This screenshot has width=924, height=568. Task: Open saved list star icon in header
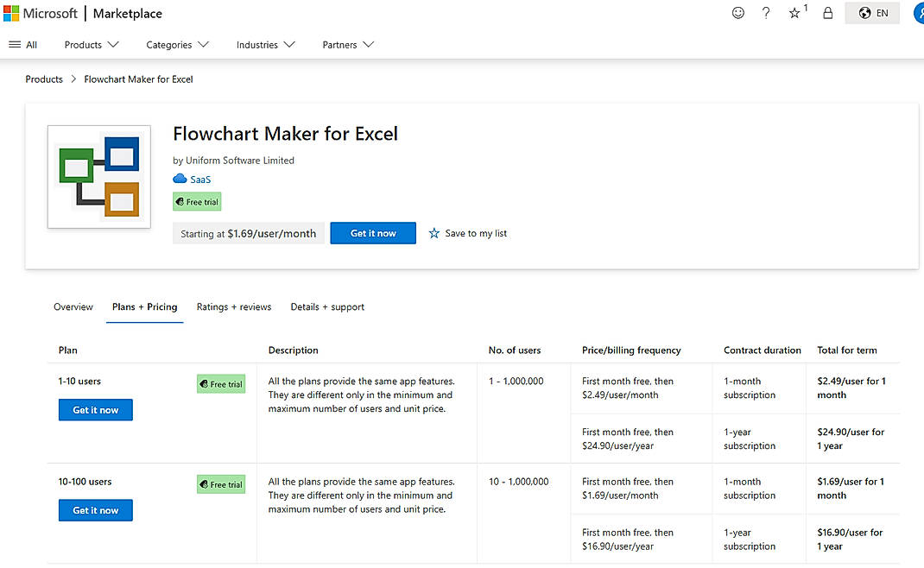point(794,13)
